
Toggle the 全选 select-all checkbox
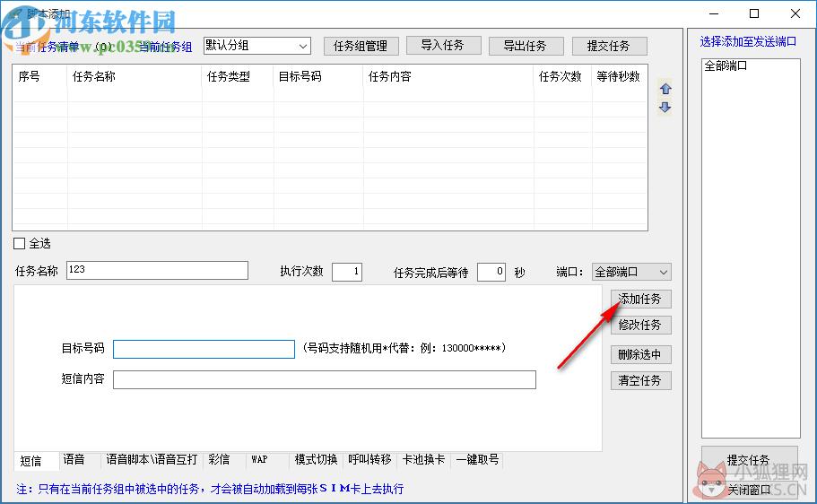pos(19,243)
